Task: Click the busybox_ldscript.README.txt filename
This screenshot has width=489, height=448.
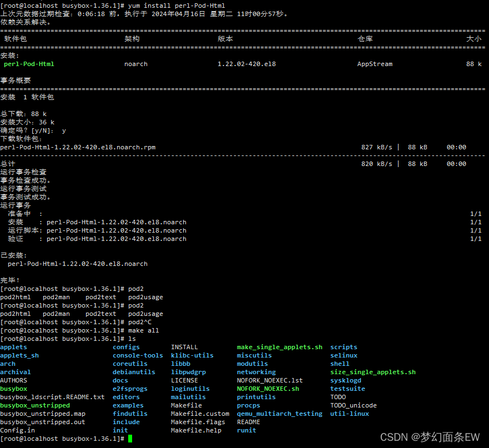Action: tap(53, 396)
